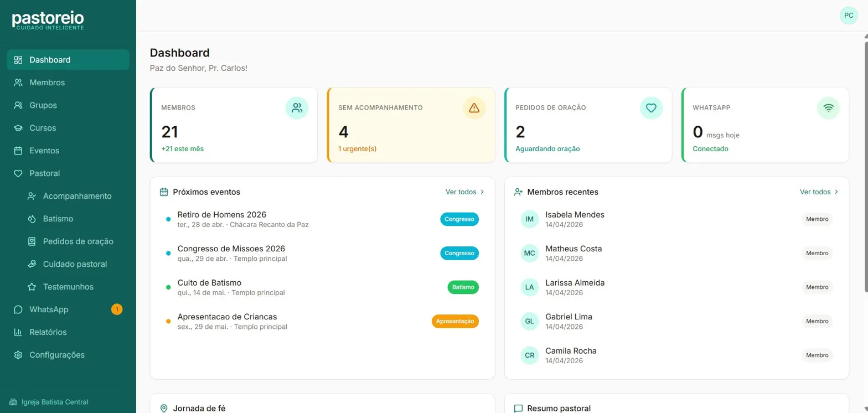This screenshot has height=413, width=868.
Task: Click the Testemunhos star icon
Action: click(32, 287)
